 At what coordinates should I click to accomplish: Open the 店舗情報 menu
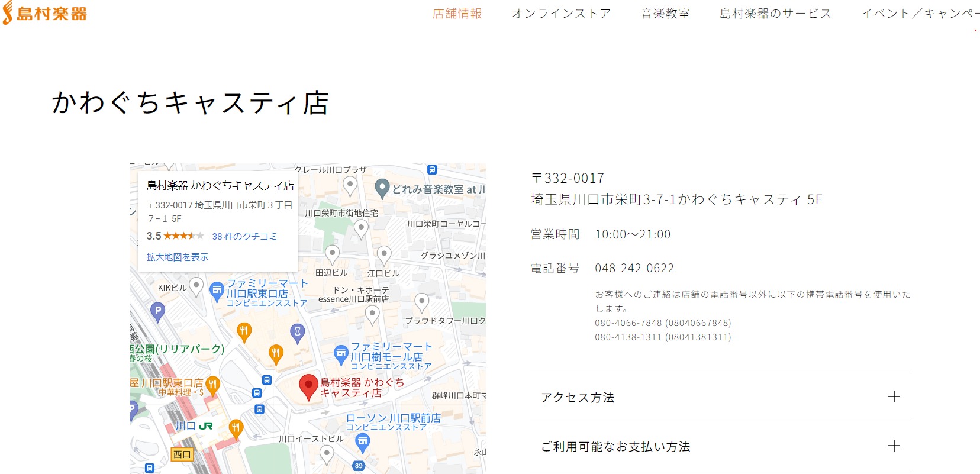(x=457, y=14)
